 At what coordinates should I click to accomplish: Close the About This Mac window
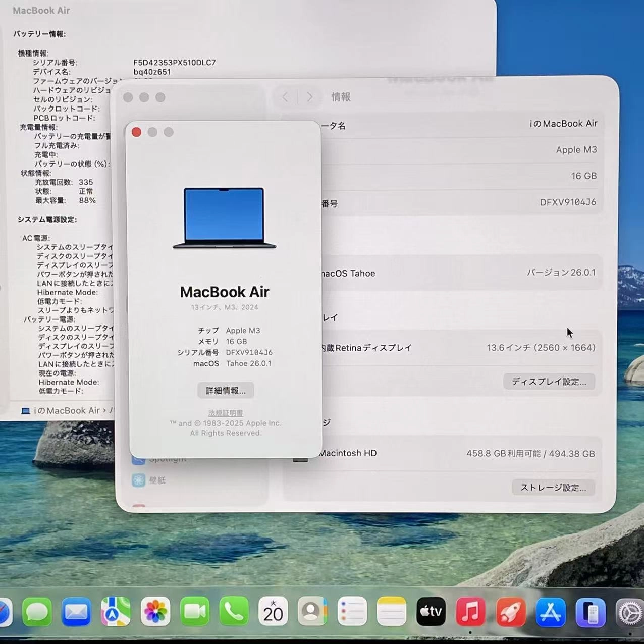pos(136,132)
